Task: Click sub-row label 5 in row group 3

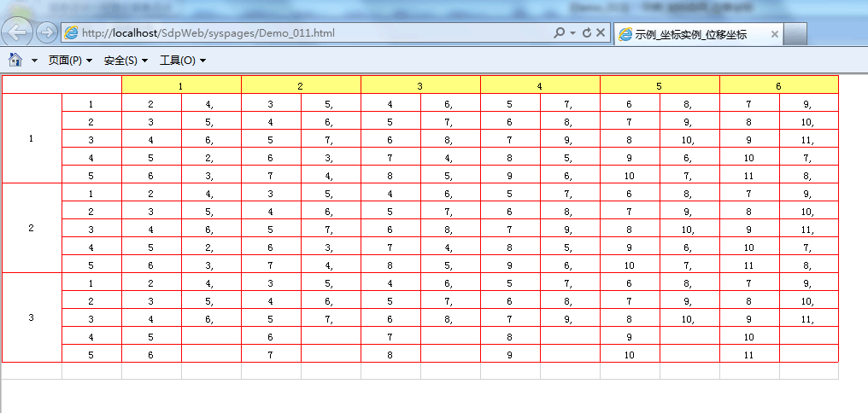Action: (x=91, y=355)
